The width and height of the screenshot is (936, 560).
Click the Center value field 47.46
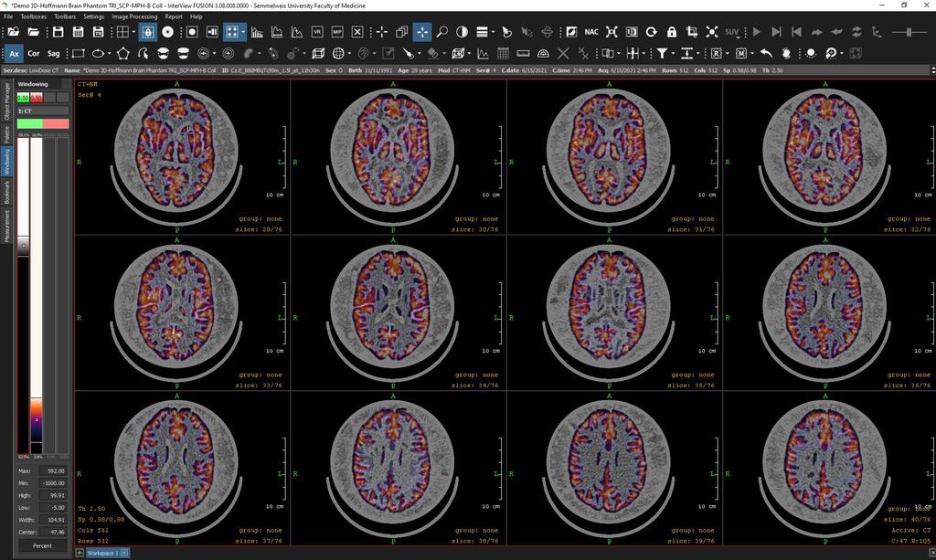click(53, 532)
